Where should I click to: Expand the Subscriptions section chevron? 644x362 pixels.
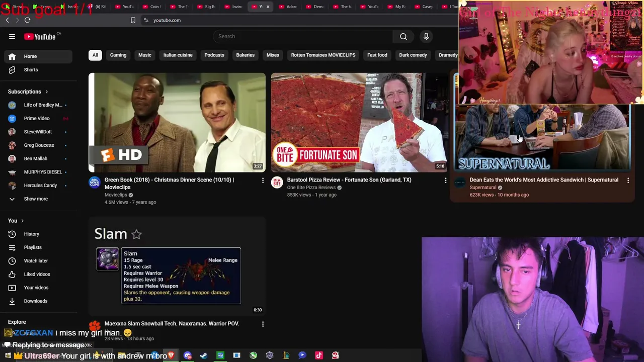click(x=46, y=92)
